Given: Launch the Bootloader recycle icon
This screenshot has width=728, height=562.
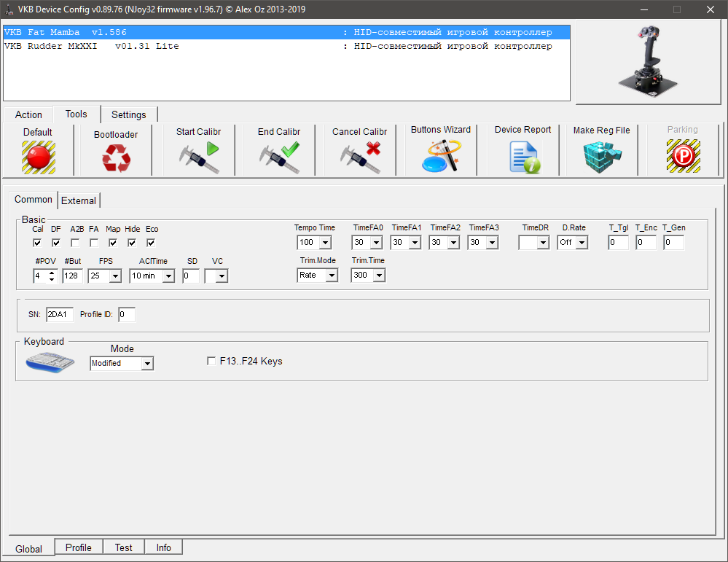Looking at the screenshot, I should click(116, 157).
